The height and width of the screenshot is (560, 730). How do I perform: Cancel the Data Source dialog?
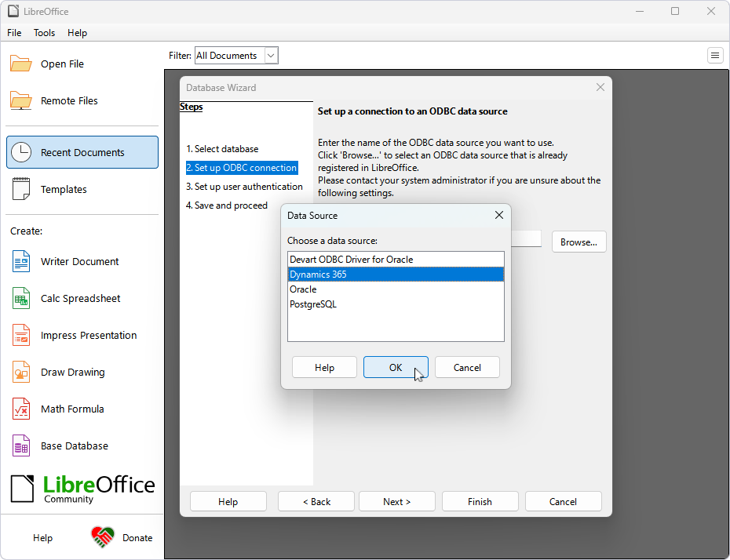click(467, 368)
